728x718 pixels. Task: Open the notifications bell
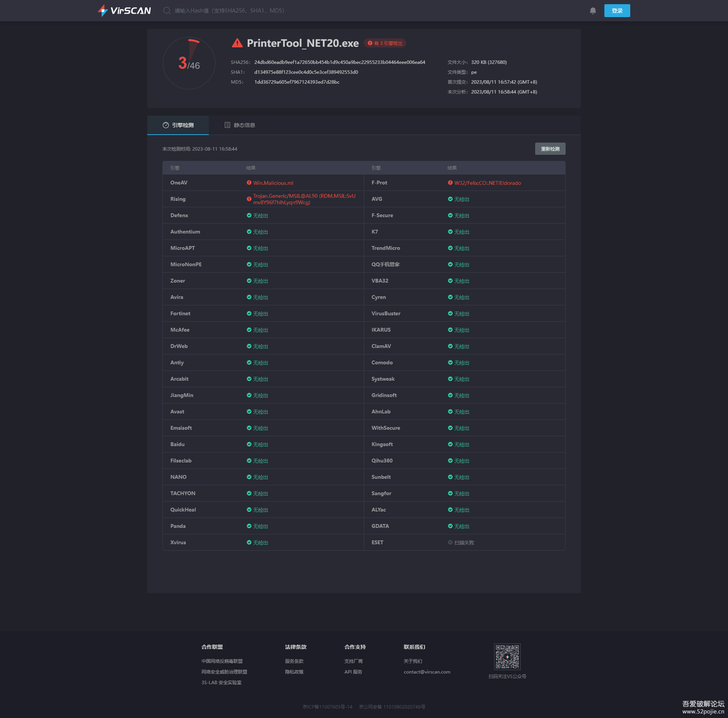[x=593, y=11]
